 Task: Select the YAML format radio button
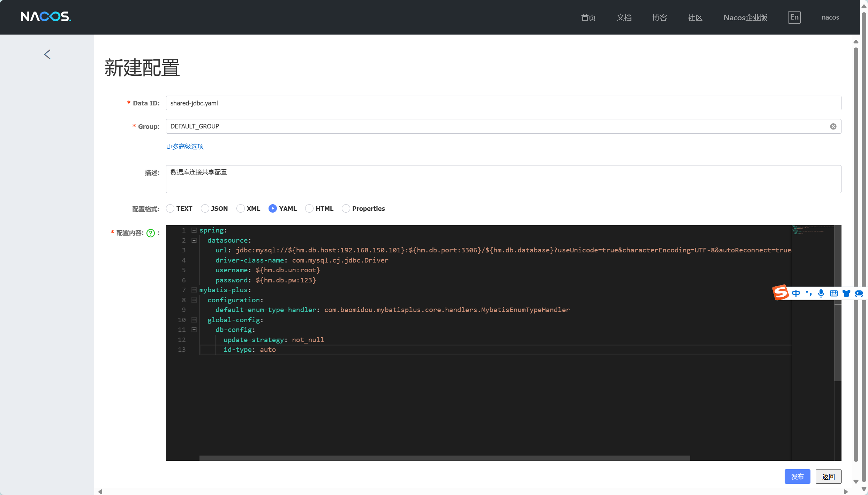coord(273,208)
